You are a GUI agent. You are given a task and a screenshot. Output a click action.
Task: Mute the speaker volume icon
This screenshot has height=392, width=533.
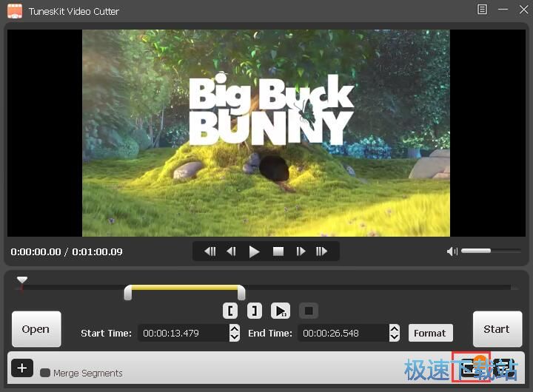click(452, 251)
